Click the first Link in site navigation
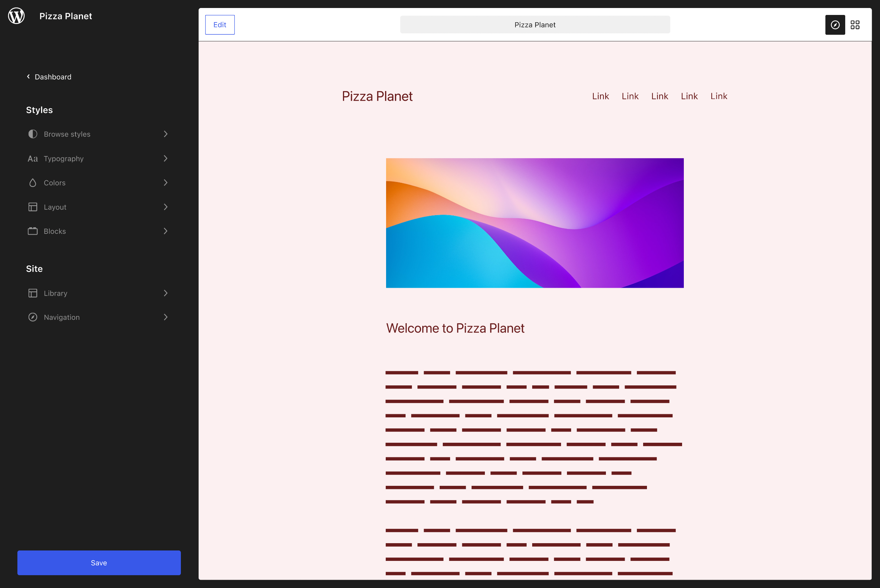 pyautogui.click(x=600, y=96)
